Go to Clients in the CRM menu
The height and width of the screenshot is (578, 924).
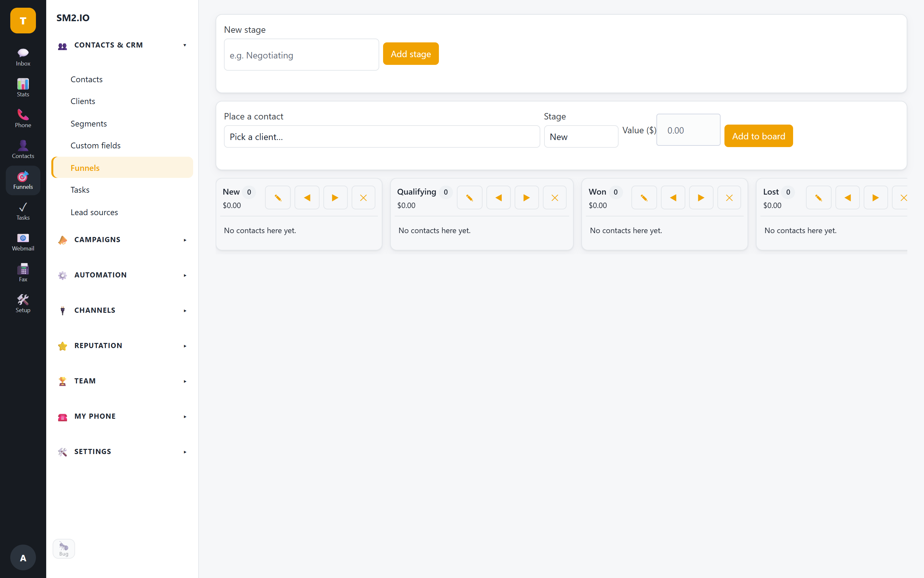tap(122, 101)
